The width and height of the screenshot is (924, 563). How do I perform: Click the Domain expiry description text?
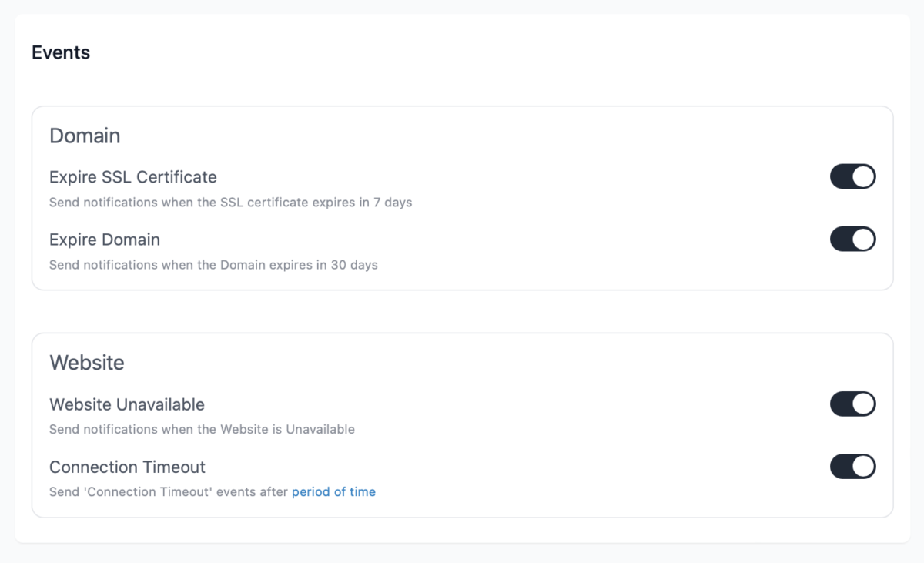[x=213, y=265]
